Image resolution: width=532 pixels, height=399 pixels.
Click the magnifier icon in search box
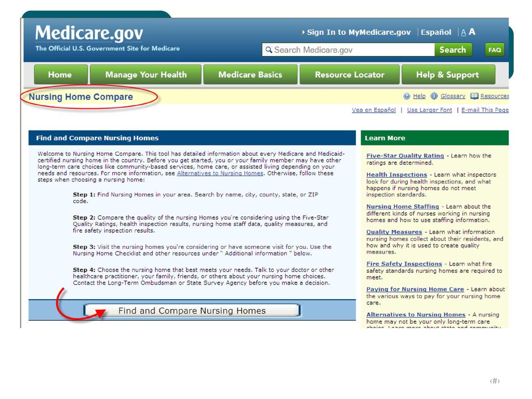[x=269, y=50]
